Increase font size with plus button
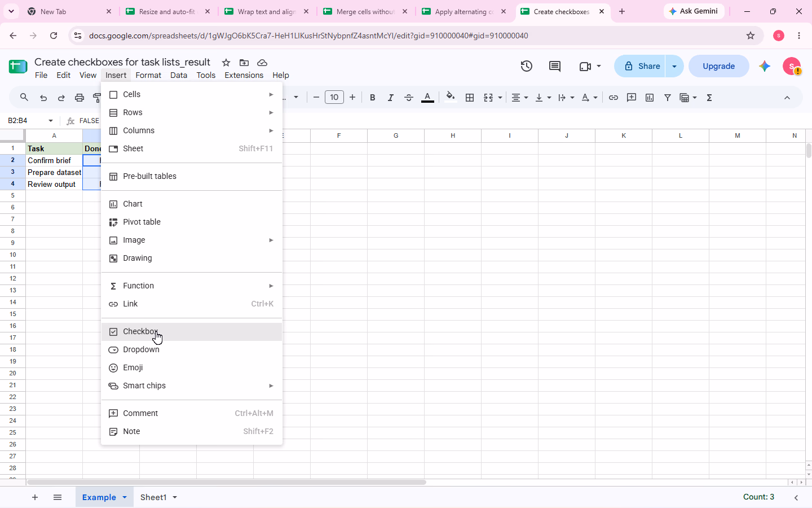The width and height of the screenshot is (812, 508). tap(352, 98)
